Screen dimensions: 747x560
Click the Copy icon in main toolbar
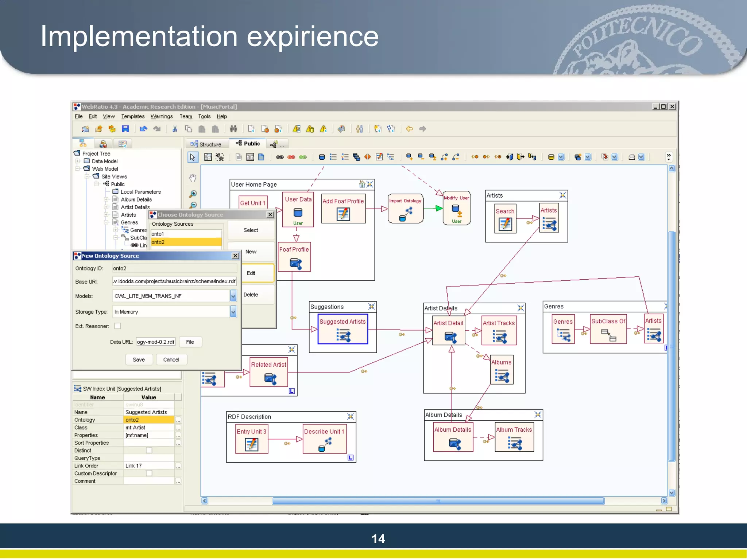[x=189, y=129]
